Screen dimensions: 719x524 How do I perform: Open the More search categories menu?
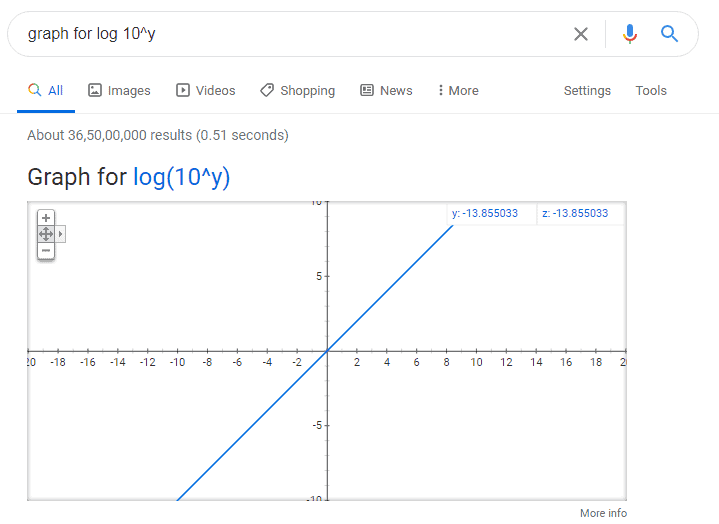click(x=458, y=91)
